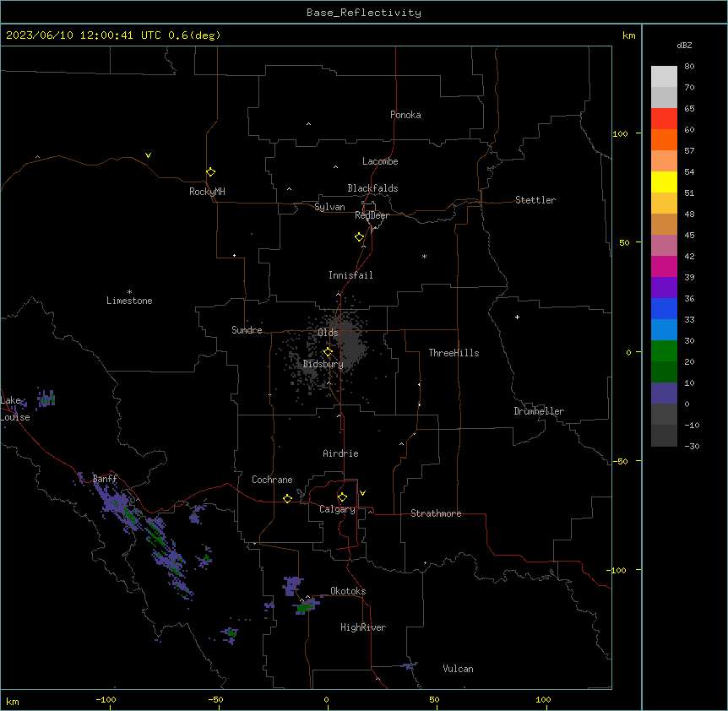Pick the magenta 39-42 dBZ legend swatch
The image size is (728, 711).
[x=664, y=266]
